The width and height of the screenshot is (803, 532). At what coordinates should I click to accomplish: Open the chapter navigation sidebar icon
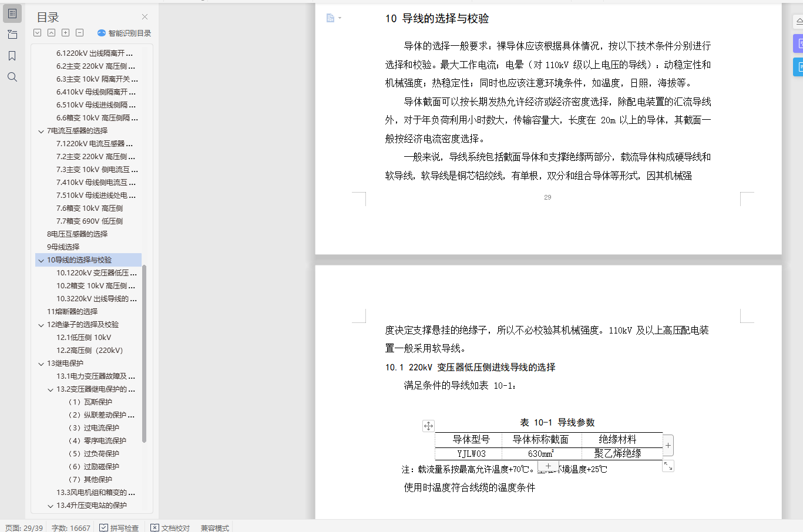pos(12,35)
